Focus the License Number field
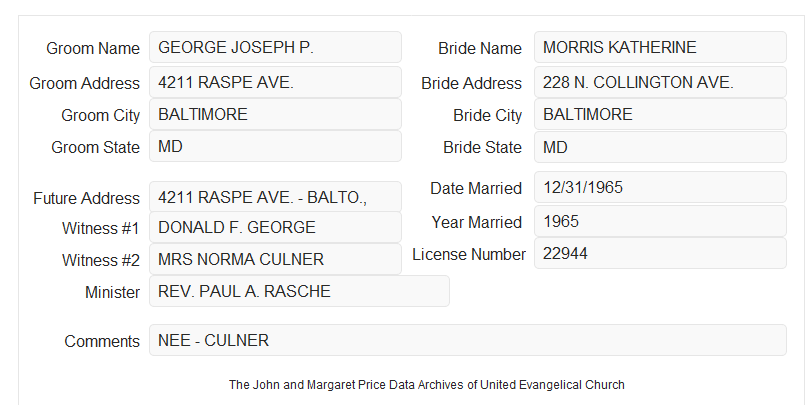Image resolution: width=805 pixels, height=405 pixels. (x=660, y=253)
